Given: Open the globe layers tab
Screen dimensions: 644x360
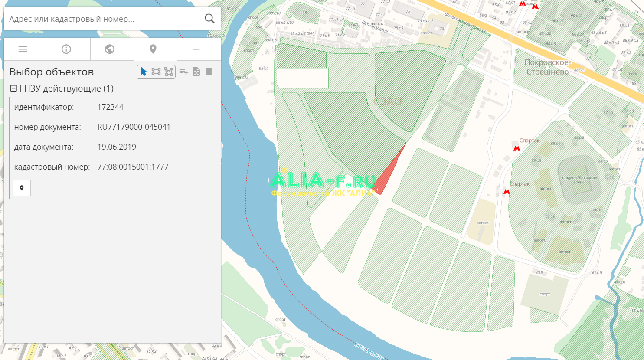Looking at the screenshot, I should [x=110, y=49].
